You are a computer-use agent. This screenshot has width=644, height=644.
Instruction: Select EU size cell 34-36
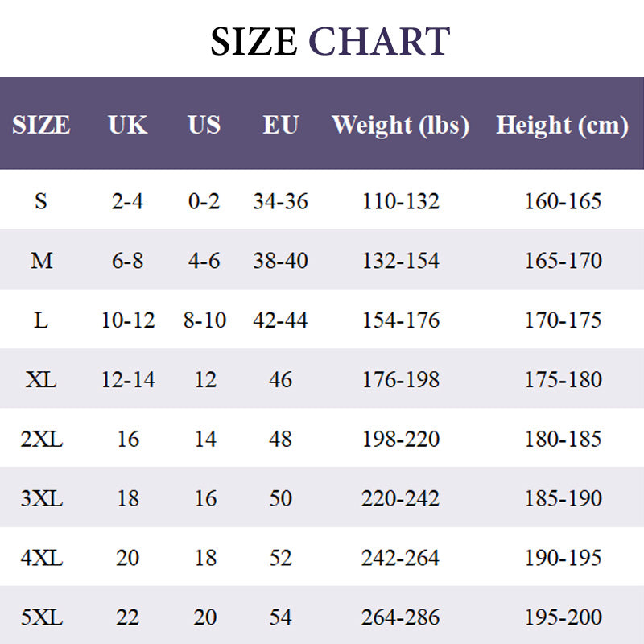tap(280, 200)
